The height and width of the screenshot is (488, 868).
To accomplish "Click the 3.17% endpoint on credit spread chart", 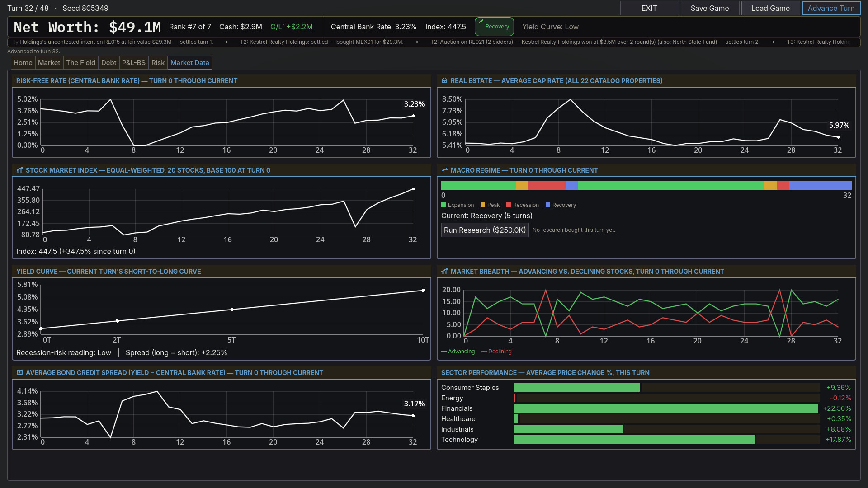I will point(413,416).
